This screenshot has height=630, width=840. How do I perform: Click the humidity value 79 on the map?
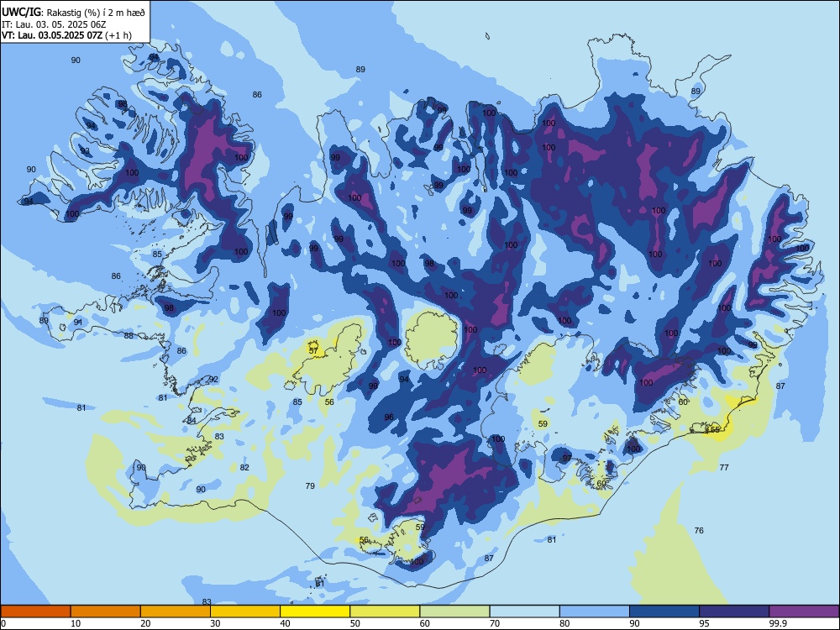[x=310, y=486]
